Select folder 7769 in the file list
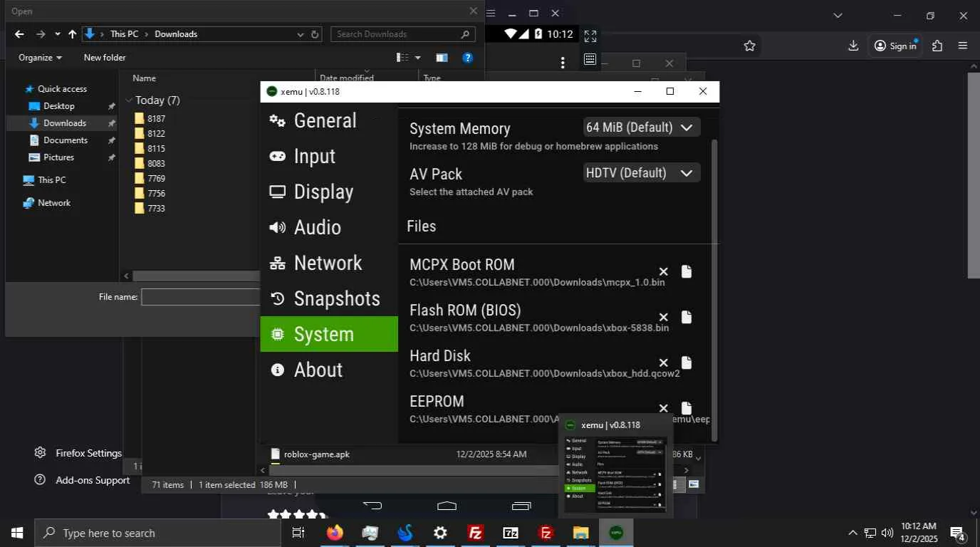Viewport: 980px width, 547px height. [156, 178]
